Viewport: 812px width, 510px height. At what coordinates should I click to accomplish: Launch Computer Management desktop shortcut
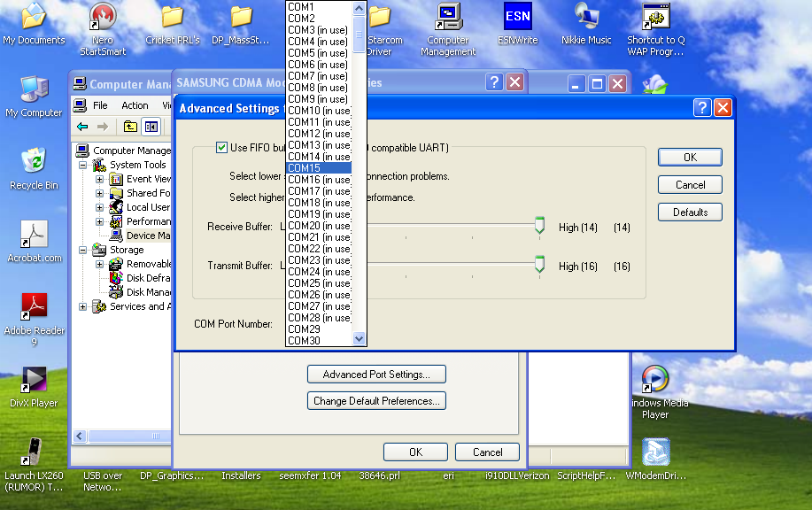448,28
